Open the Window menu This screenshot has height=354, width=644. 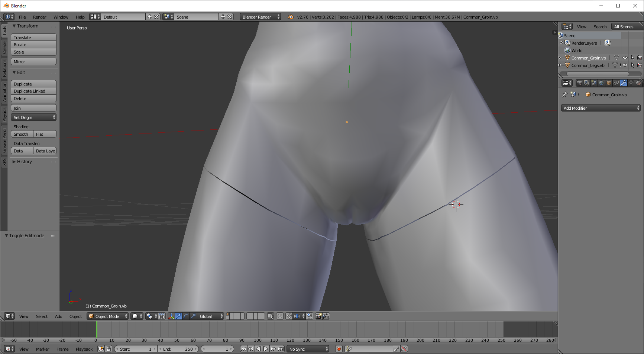(61, 17)
